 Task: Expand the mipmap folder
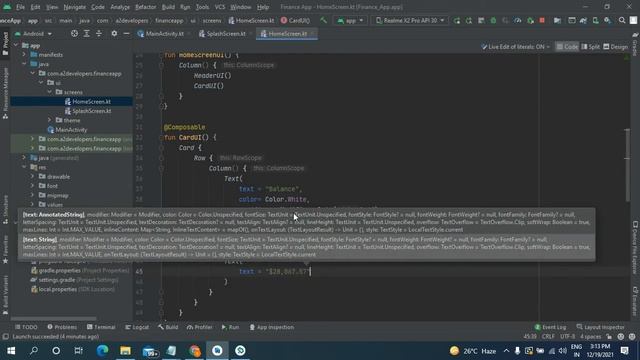point(32,196)
